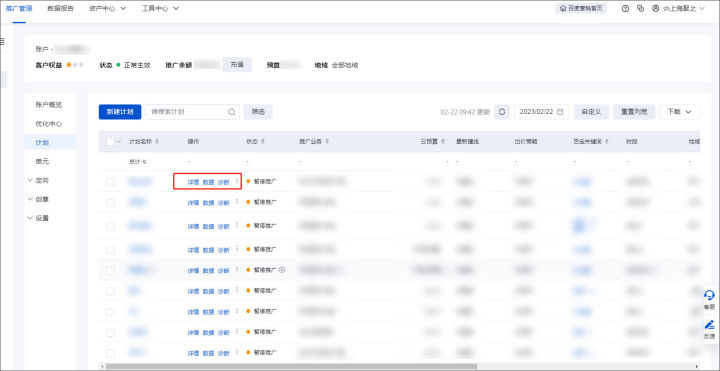The height and width of the screenshot is (371, 720).
Task: Expand the 定向 sidebar section
Action: (x=38, y=180)
